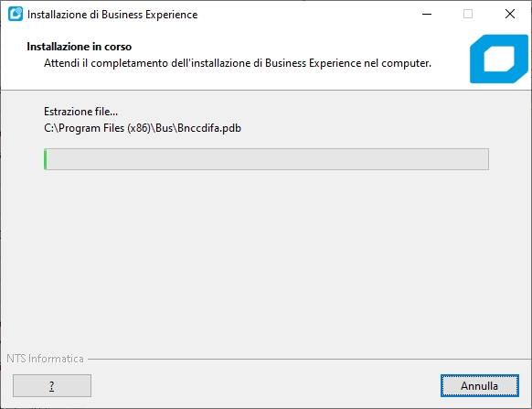Click the separator line beside NTS Informatica

pos(309,359)
